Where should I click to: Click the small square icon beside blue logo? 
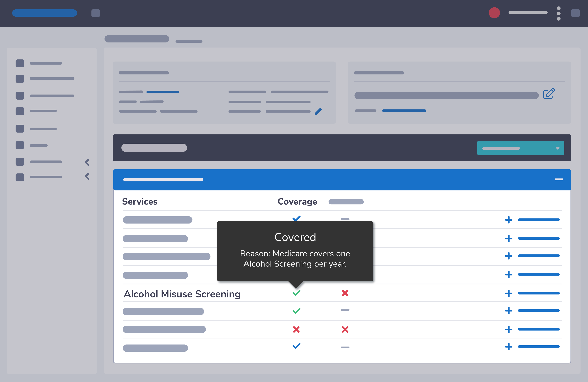coord(96,13)
